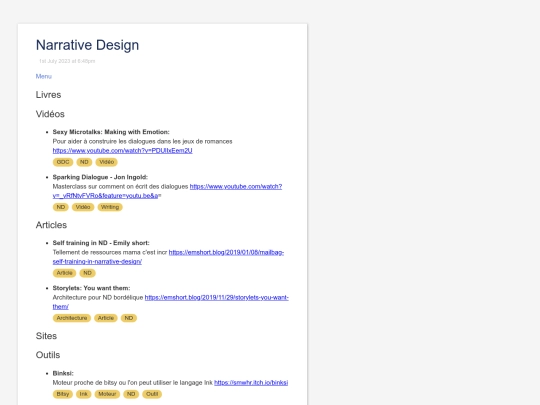The height and width of the screenshot is (405, 540).
Task: Click the ND tag under Self training
Action: (x=87, y=273)
